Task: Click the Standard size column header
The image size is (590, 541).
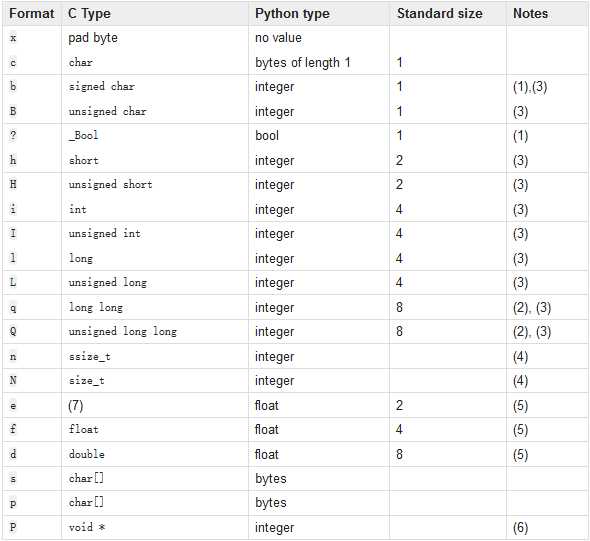Action: (x=439, y=14)
